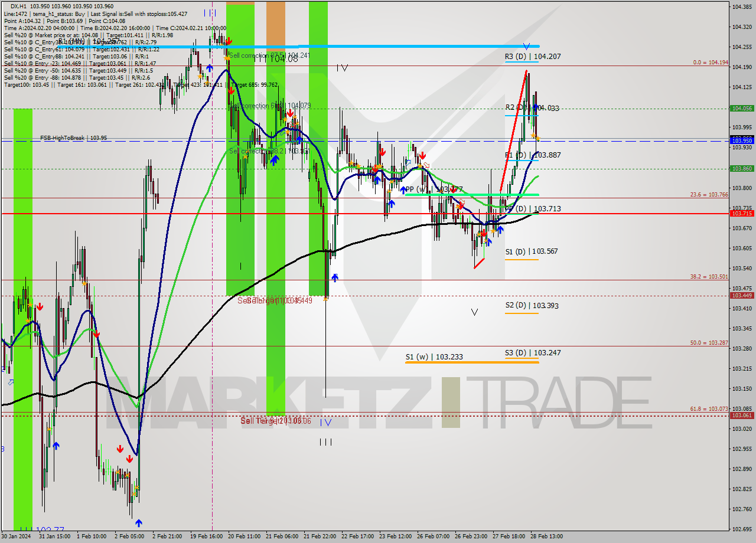The height and width of the screenshot is (543, 756).
Task: Click the Time A:2024.02.20 info line
Action: pyautogui.click(x=115, y=28)
